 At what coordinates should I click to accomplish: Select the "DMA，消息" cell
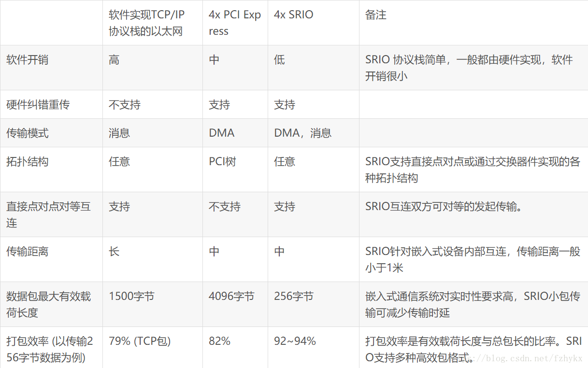[303, 133]
